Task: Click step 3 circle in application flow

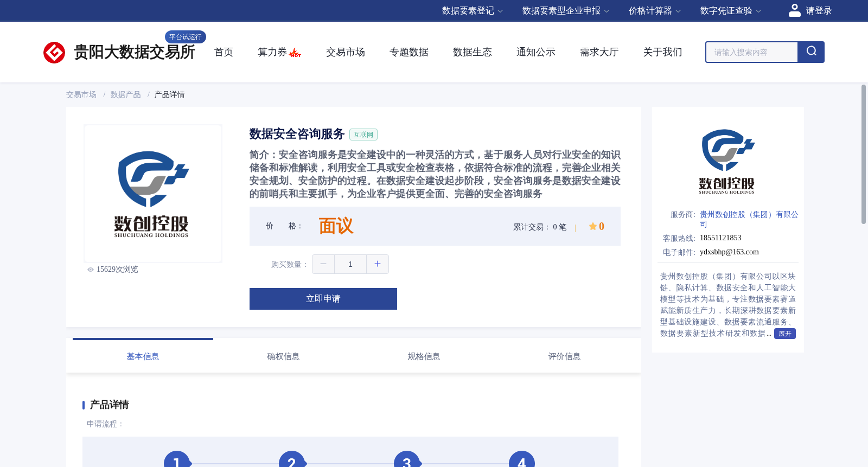Action: 407,459
